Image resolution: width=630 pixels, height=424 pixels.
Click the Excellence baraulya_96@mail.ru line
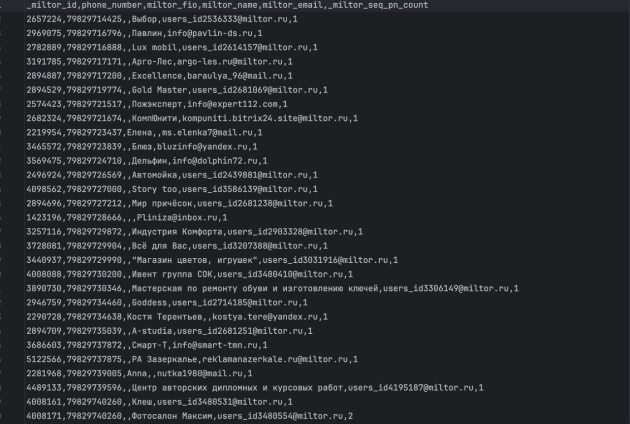point(160,76)
